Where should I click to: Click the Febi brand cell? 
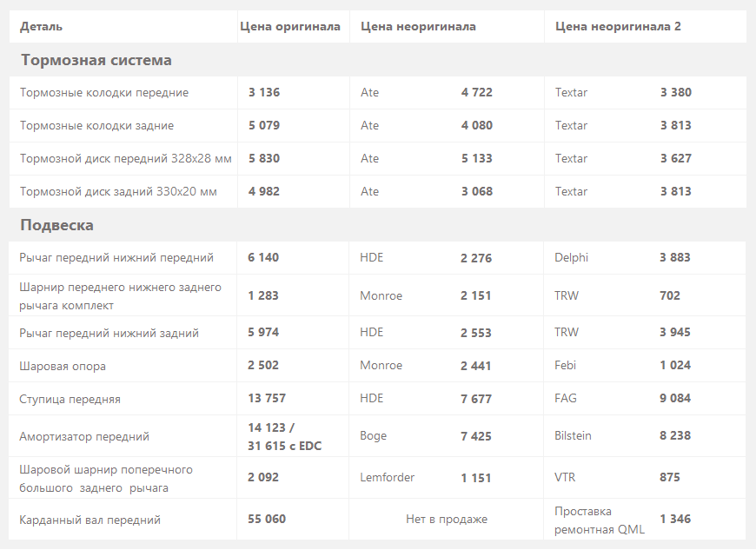(565, 366)
